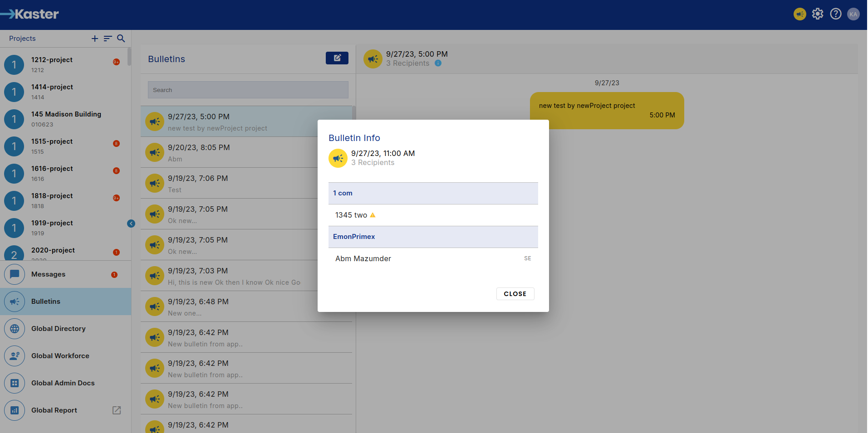The width and height of the screenshot is (868, 433).
Task: Click the compose new bulletin icon
Action: coord(337,58)
